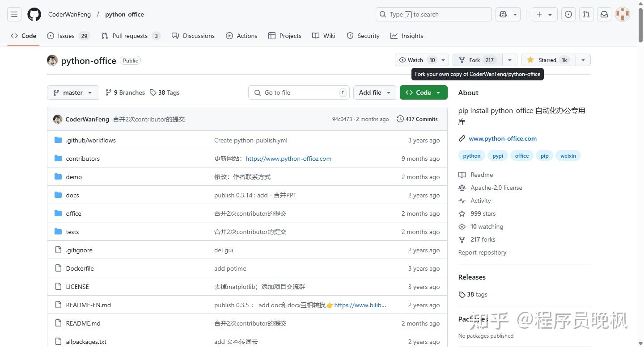Visit the www.python-office.com link

click(502, 138)
